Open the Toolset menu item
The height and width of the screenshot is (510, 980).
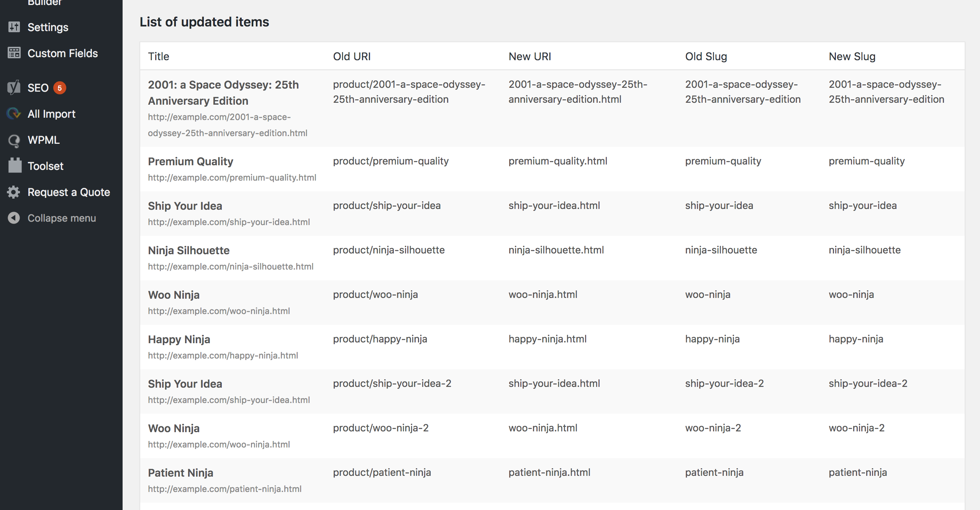[x=45, y=166]
